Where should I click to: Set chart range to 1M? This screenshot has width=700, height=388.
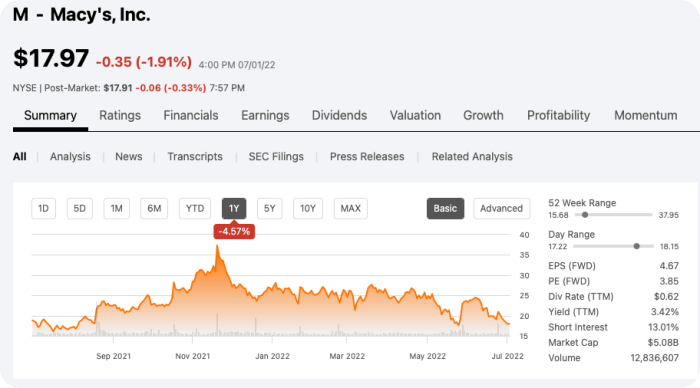coord(117,209)
